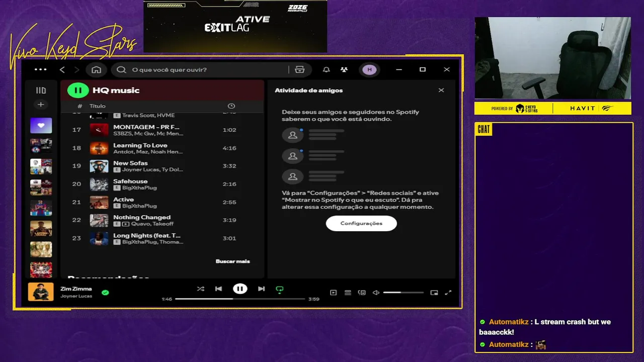644x362 pixels.
Task: Open the three-dots Spotify menu
Action: pos(40,69)
